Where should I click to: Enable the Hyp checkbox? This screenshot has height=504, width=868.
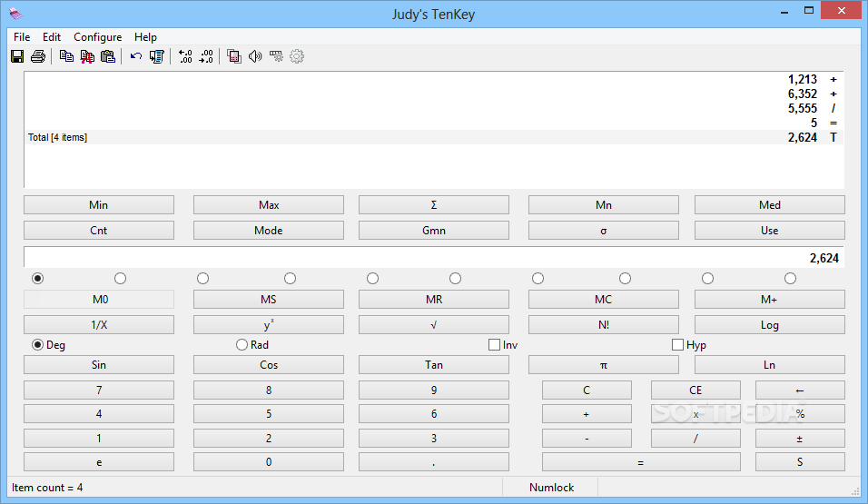click(x=689, y=345)
